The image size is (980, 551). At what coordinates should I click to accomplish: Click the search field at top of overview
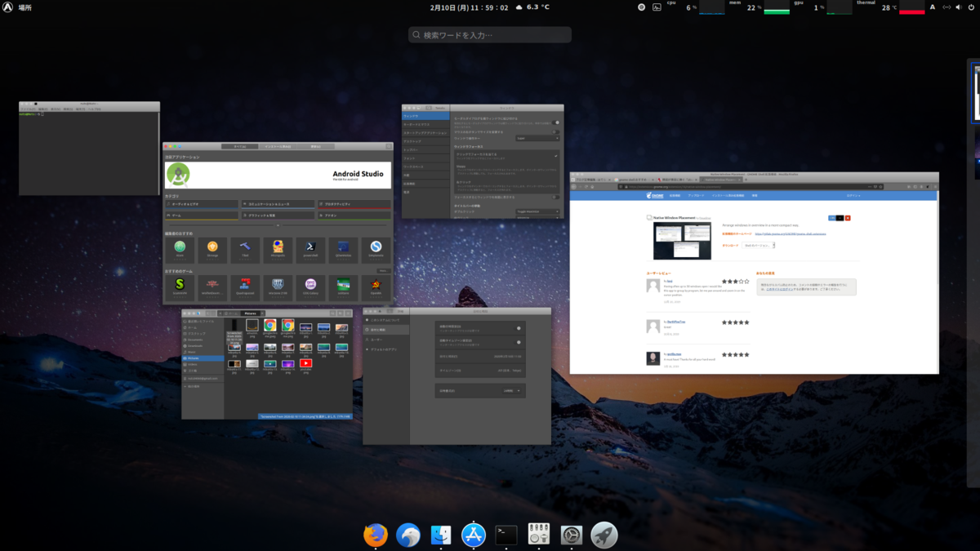pyautogui.click(x=490, y=35)
